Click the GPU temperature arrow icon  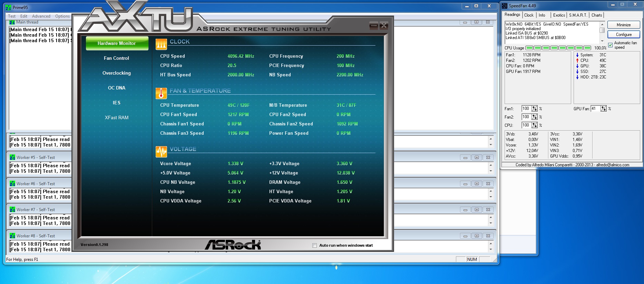pyautogui.click(x=577, y=66)
